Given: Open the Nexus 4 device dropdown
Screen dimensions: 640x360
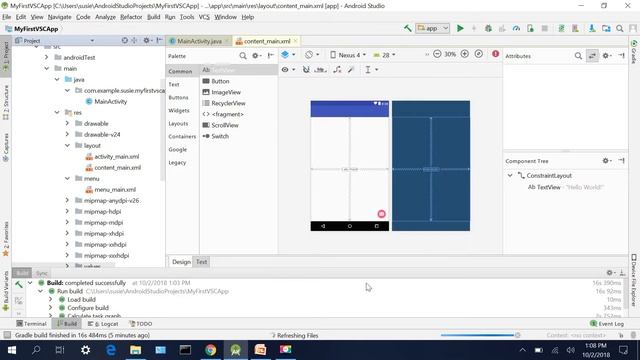Looking at the screenshot, I should 348,55.
